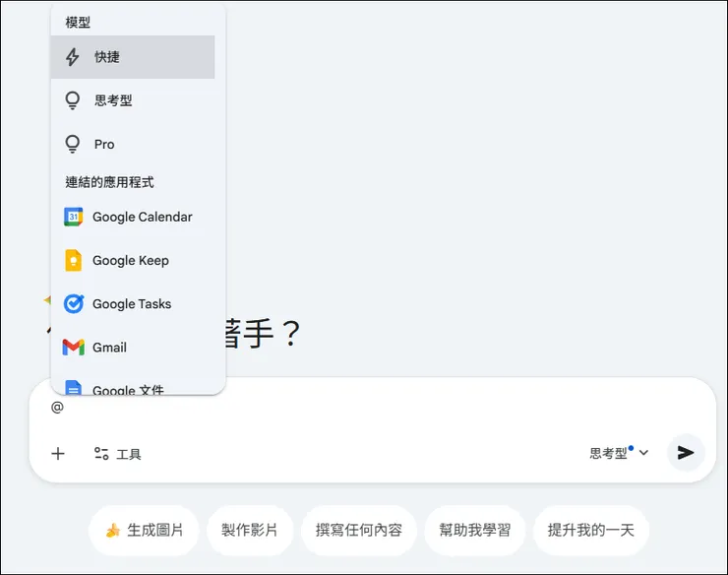This screenshot has width=728, height=575.
Task: Click inside the prompt input field with @
Action: tap(372, 408)
